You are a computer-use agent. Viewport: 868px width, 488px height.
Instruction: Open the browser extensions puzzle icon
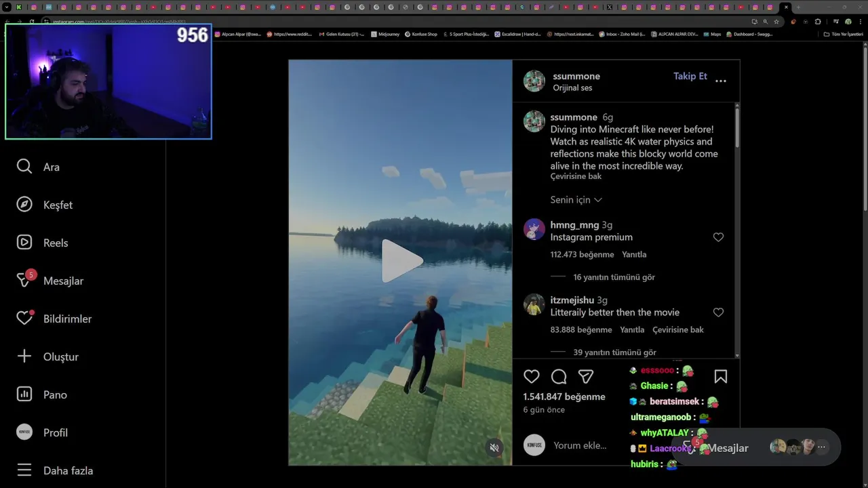pos(818,21)
